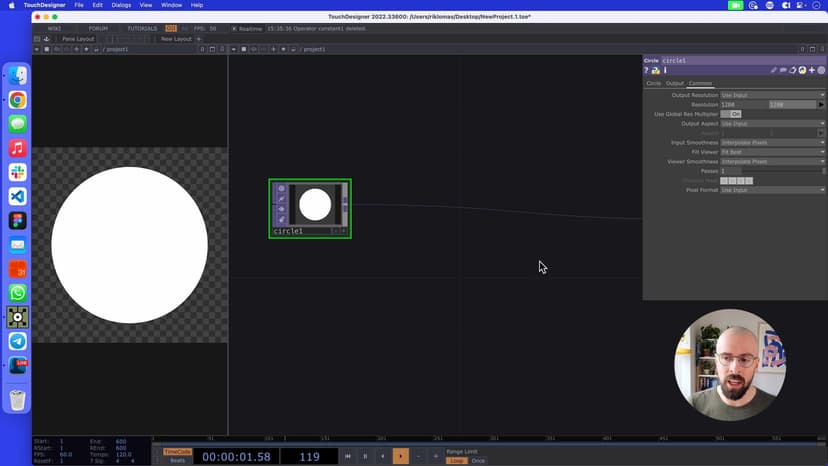Open WhatsApp from the dock
This screenshot has height=466, width=828.
(17, 293)
